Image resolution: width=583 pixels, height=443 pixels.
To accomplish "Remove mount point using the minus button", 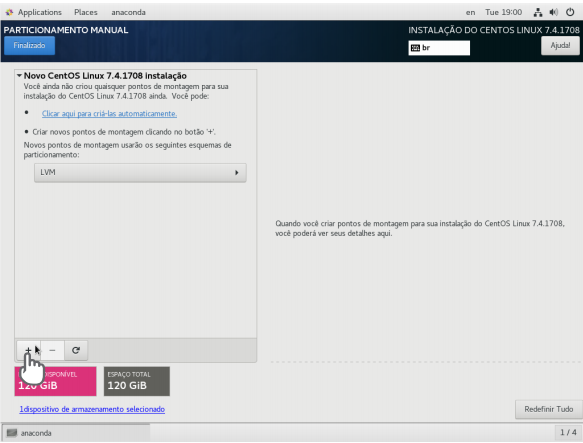I will point(52,350).
